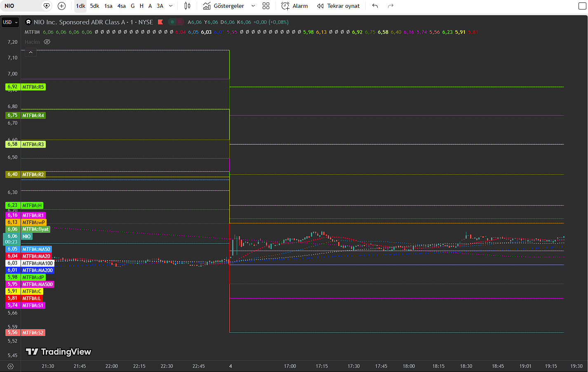This screenshot has height=372, width=588.
Task: Open the Göstergeler indicators dialog
Action: coord(224,6)
